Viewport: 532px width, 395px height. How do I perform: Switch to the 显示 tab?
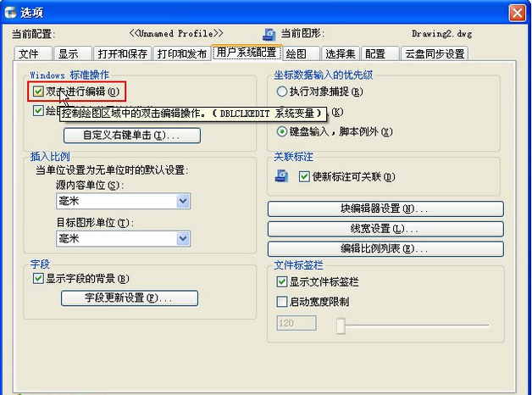pyautogui.click(x=72, y=54)
